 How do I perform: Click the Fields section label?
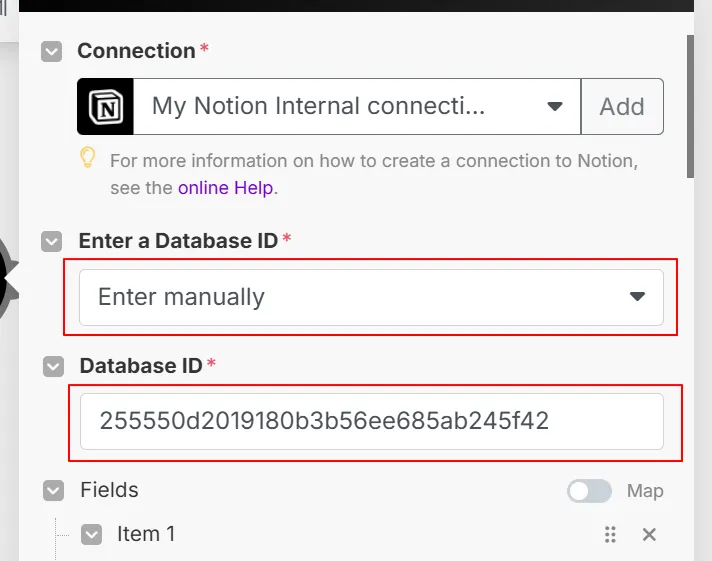point(109,490)
